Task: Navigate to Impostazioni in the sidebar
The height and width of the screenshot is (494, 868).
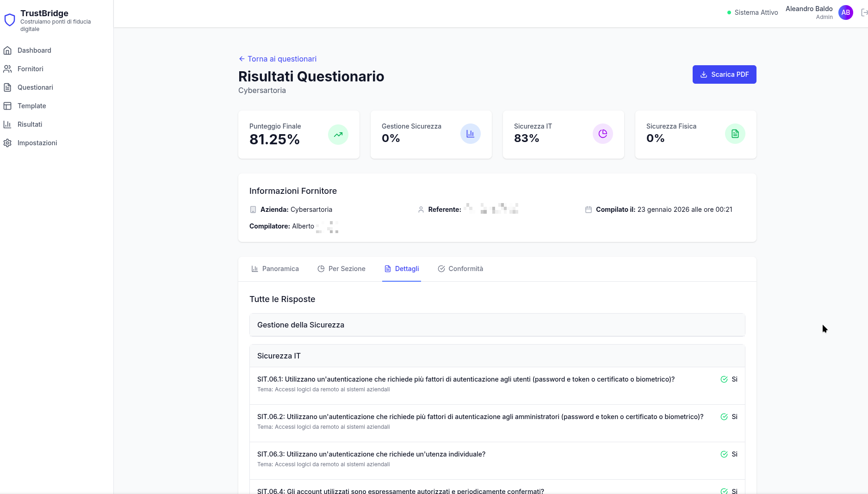Action: (37, 143)
